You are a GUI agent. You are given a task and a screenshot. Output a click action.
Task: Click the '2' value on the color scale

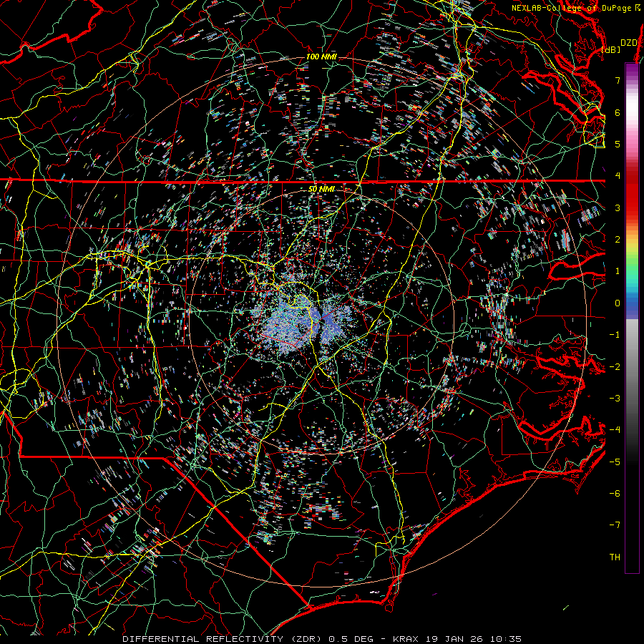pos(618,240)
